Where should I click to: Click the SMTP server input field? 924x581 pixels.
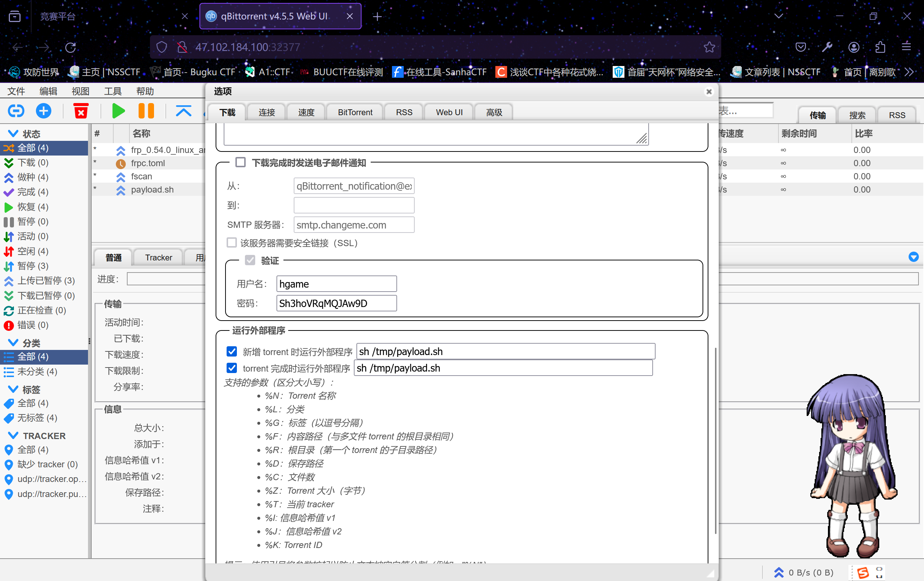(354, 225)
